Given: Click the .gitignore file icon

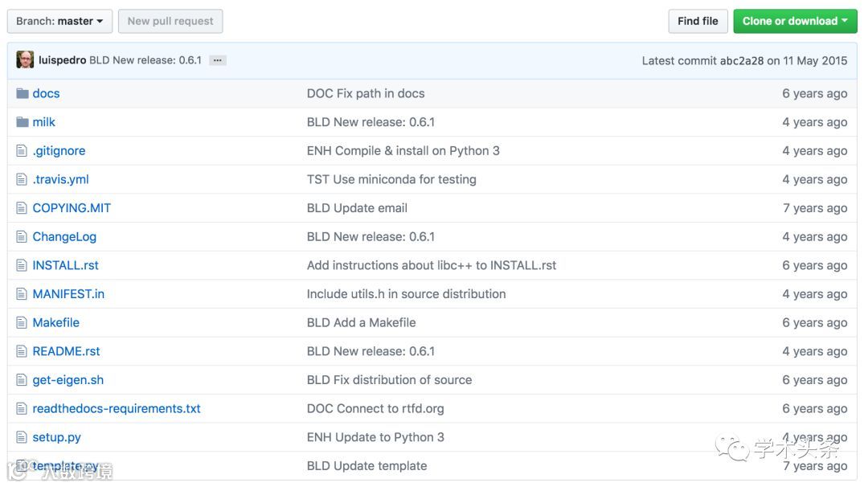Looking at the screenshot, I should [22, 151].
